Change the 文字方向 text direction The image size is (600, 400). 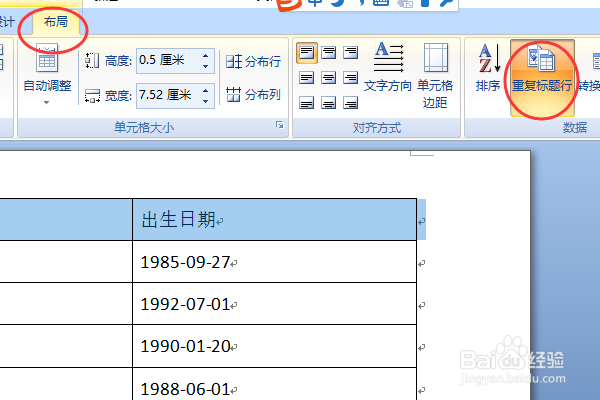pos(388,67)
